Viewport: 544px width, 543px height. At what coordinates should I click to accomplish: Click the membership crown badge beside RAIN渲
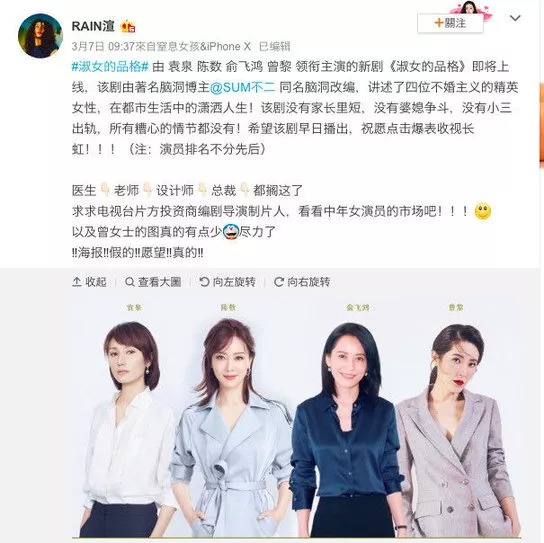(x=128, y=26)
